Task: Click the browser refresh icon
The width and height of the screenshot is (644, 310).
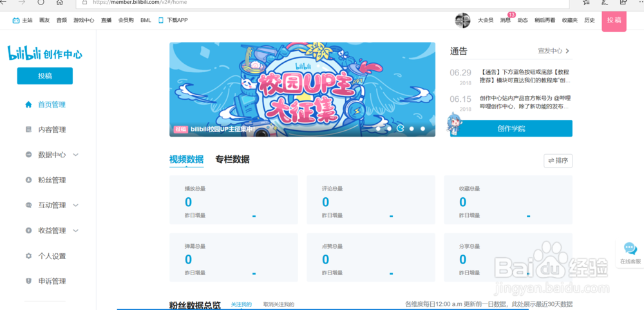Action: (x=41, y=2)
